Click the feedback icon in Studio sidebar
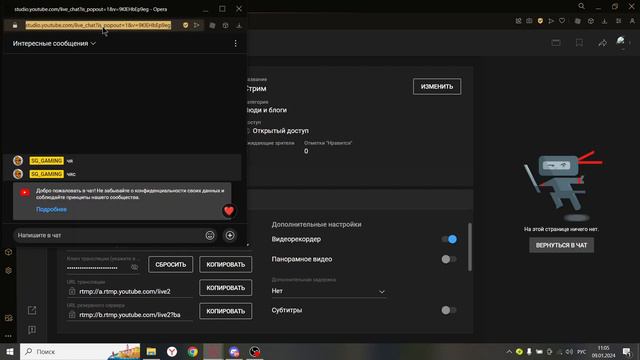 tap(32, 330)
